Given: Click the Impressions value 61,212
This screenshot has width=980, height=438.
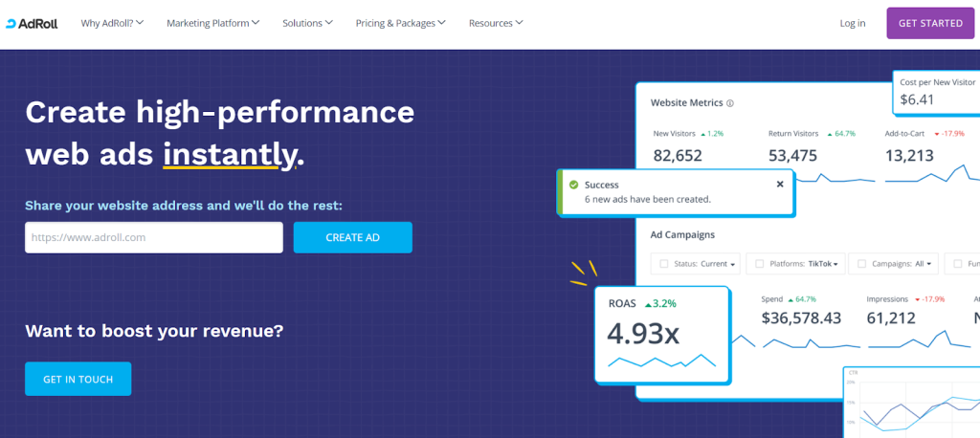Looking at the screenshot, I should click(x=891, y=318).
